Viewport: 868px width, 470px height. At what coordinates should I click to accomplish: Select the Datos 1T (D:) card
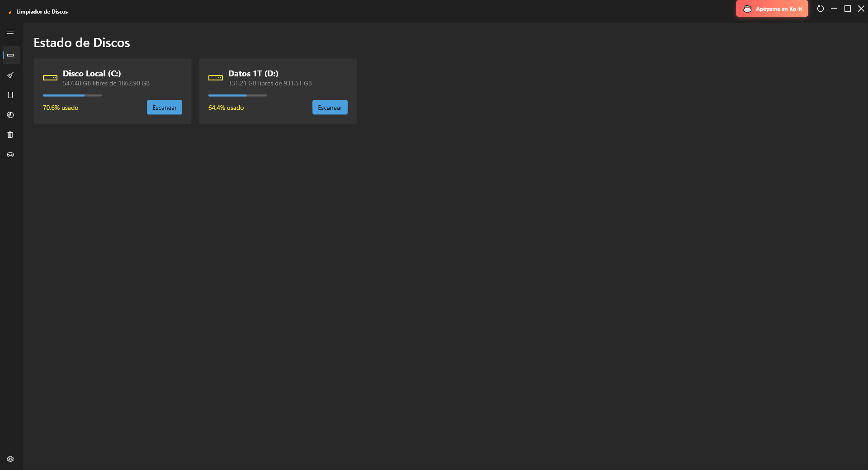tap(278, 91)
